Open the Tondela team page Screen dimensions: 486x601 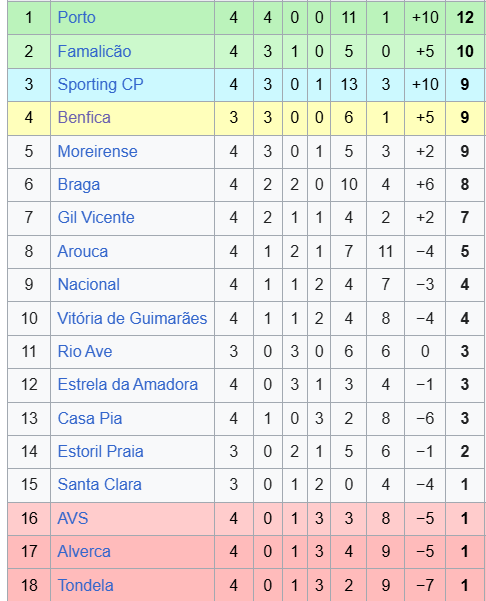coord(85,585)
